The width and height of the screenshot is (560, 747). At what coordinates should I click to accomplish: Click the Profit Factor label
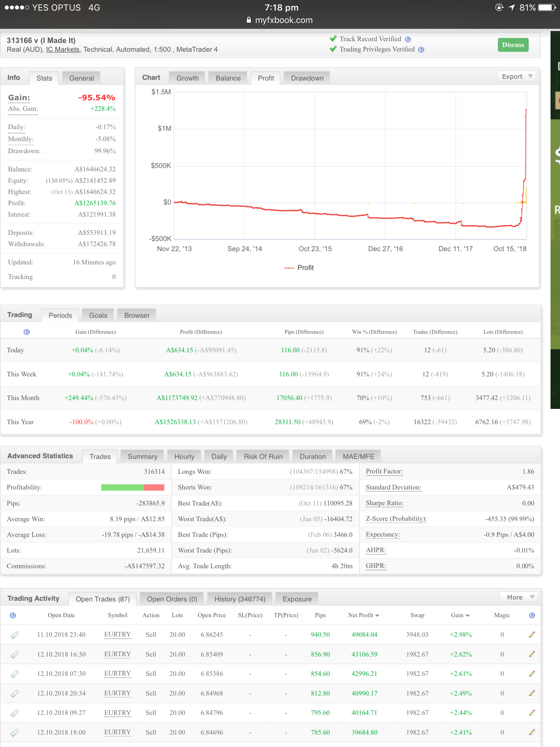[x=384, y=471]
